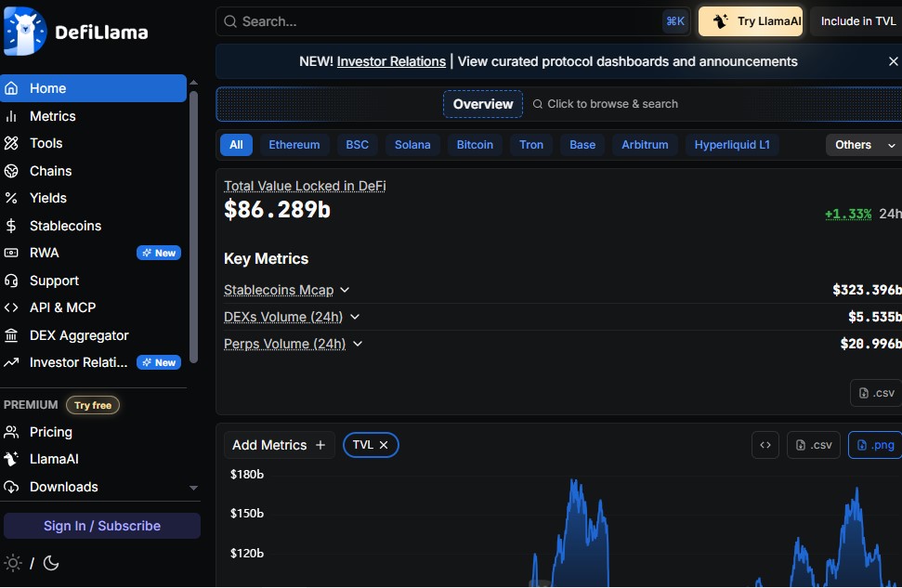This screenshot has height=588, width=902.
Task: Click the Chains globe icon
Action: [11, 171]
